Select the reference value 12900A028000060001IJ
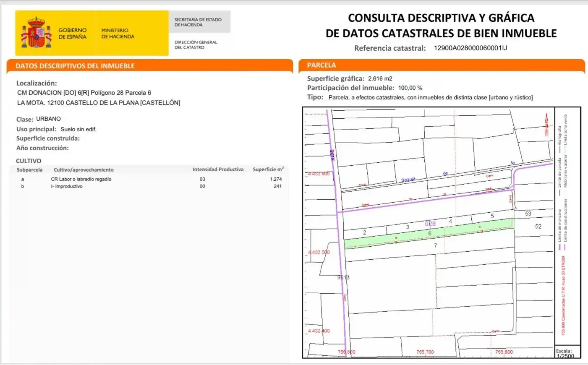The image size is (588, 365). point(470,48)
